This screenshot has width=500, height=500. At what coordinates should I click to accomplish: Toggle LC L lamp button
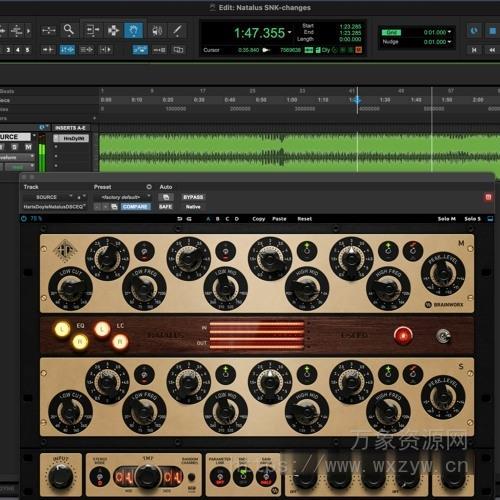tap(102, 329)
